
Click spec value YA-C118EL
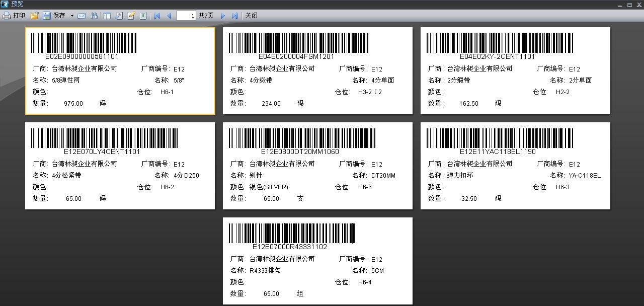[585, 175]
